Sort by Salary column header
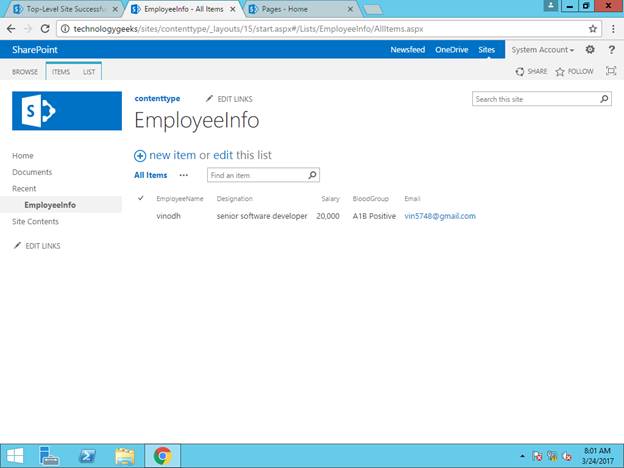Screen dimensions: 624x468 [x=330, y=199]
